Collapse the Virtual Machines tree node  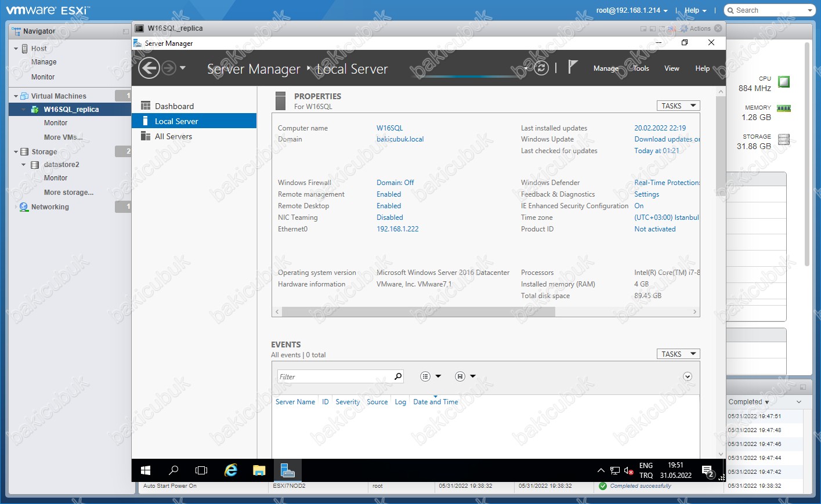(x=16, y=96)
